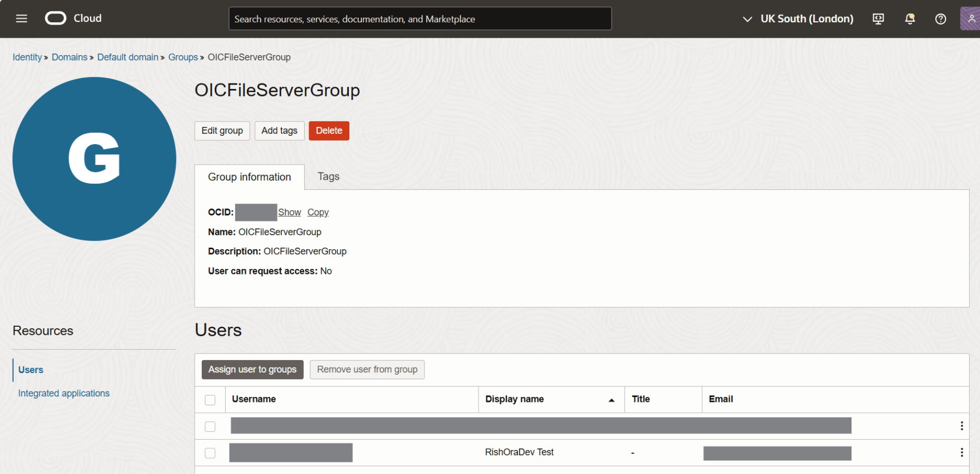The width and height of the screenshot is (980, 474).
Task: Open the notifications bell
Action: pyautogui.click(x=910, y=19)
